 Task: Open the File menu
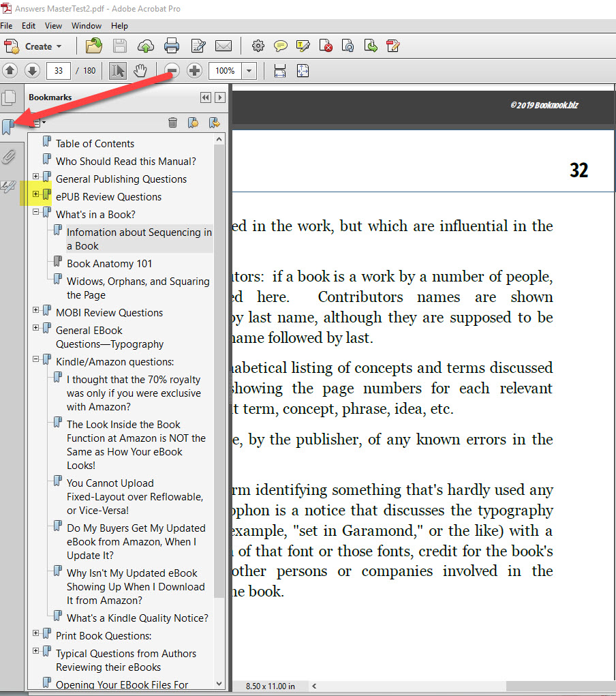coord(7,25)
